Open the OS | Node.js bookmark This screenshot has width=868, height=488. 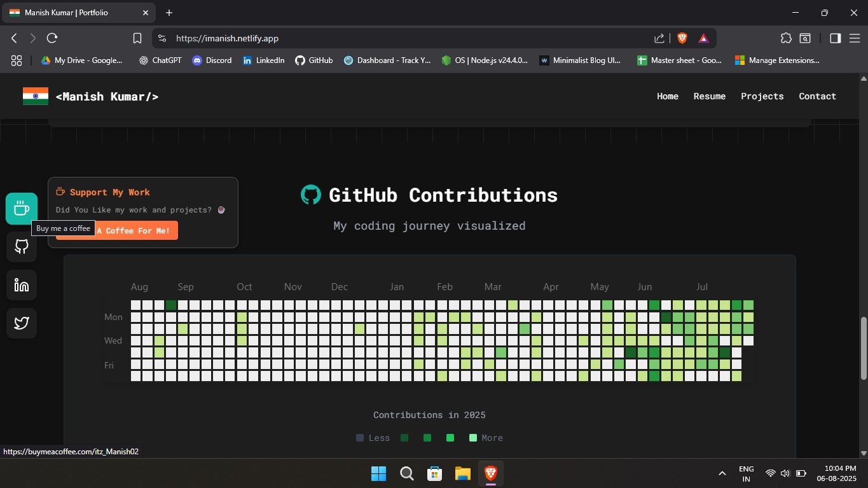coord(485,60)
